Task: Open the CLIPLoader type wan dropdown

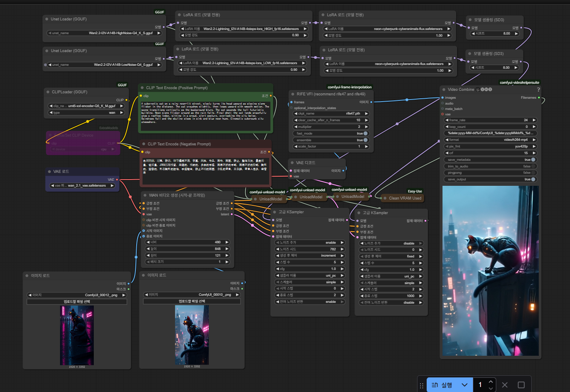Action: tap(87, 112)
